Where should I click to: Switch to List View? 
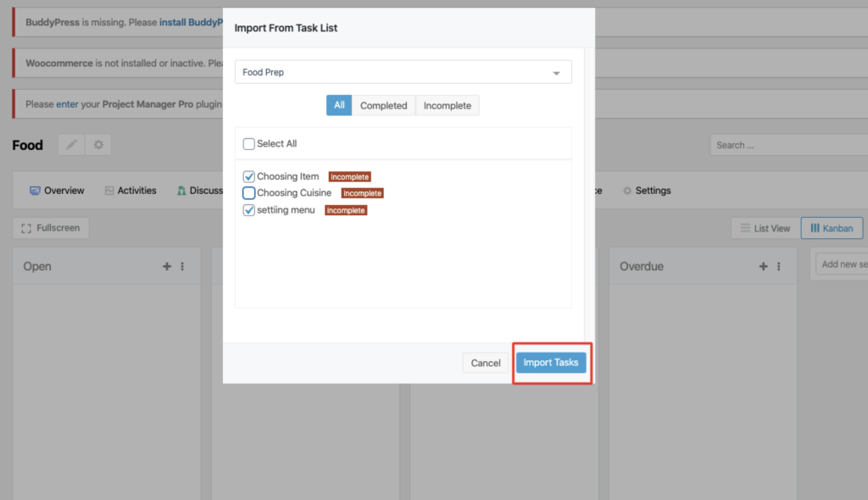point(765,228)
